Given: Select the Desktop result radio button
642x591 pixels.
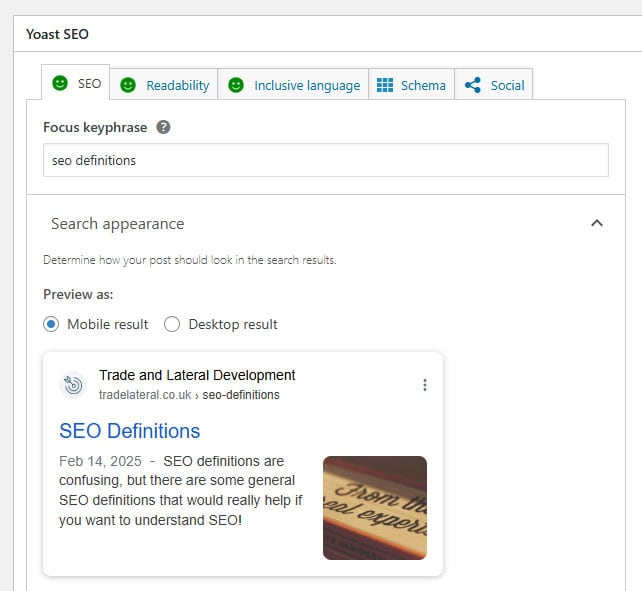Looking at the screenshot, I should tap(172, 324).
